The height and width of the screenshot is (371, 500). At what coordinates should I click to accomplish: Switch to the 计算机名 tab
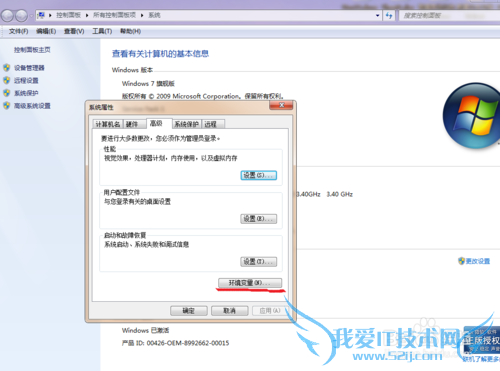point(108,124)
